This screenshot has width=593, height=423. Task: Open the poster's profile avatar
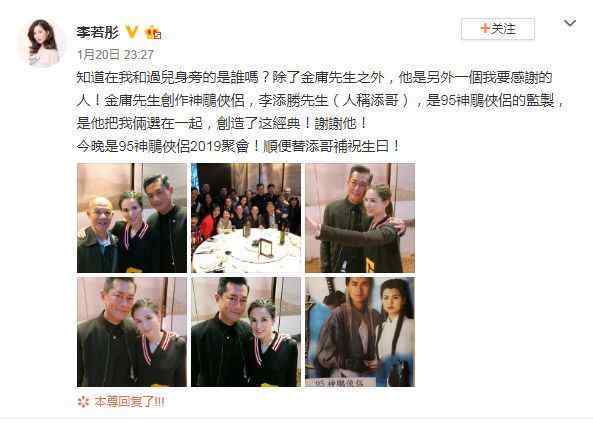[x=42, y=43]
